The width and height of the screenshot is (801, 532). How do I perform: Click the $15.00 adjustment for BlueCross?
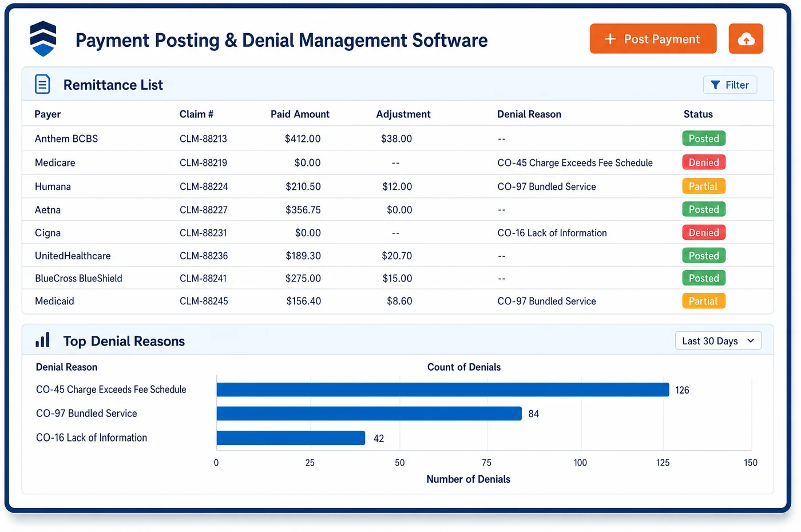397,279
